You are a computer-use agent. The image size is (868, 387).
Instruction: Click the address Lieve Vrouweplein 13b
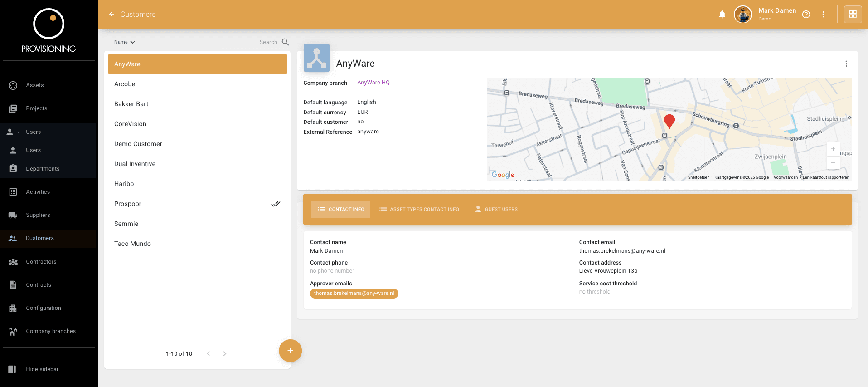click(608, 271)
